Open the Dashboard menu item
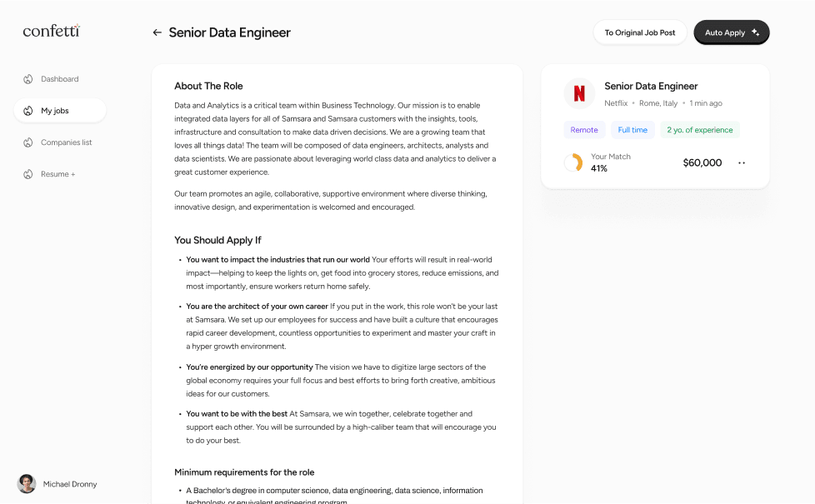This screenshot has height=504, width=815. 60,79
